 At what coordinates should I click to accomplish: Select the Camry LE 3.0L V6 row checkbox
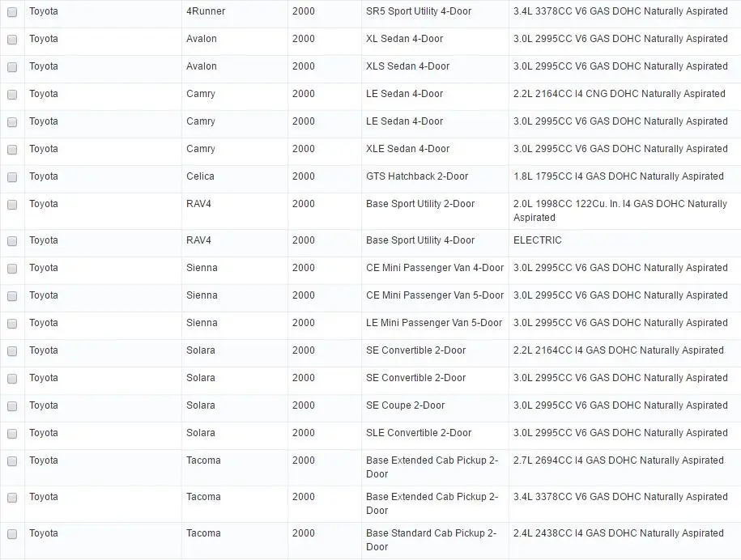(x=12, y=122)
